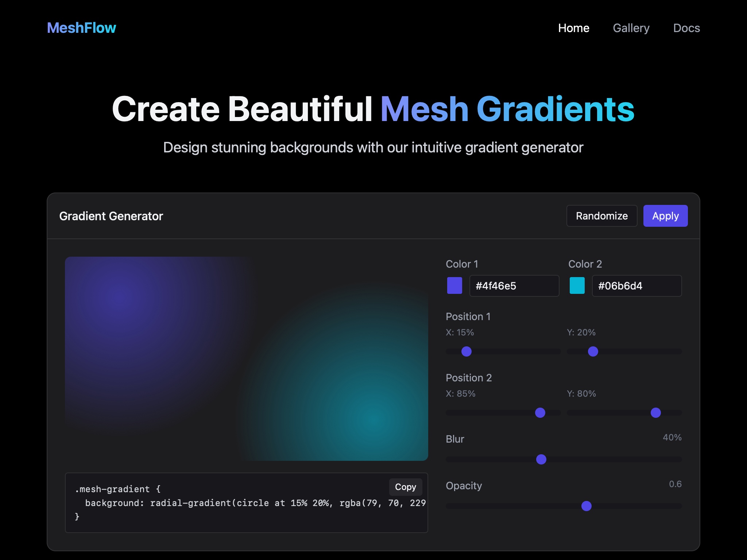Screen dimensions: 747x560
Task: Click the Position 2 X slider handle
Action: pyautogui.click(x=540, y=413)
